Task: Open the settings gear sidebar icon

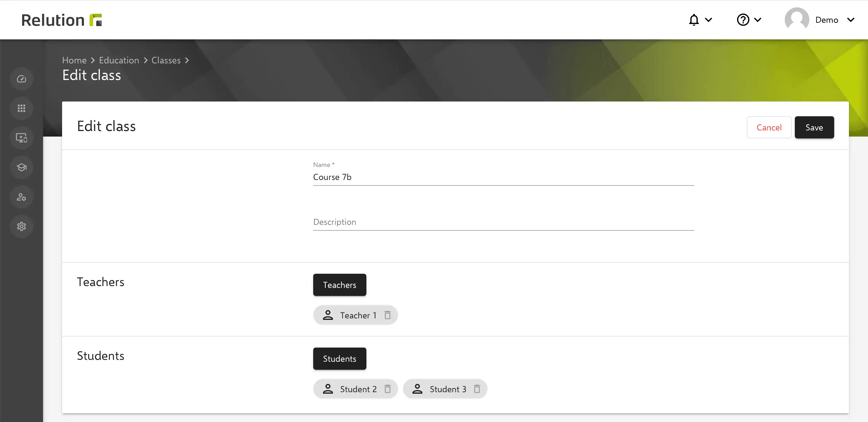Action: point(22,226)
